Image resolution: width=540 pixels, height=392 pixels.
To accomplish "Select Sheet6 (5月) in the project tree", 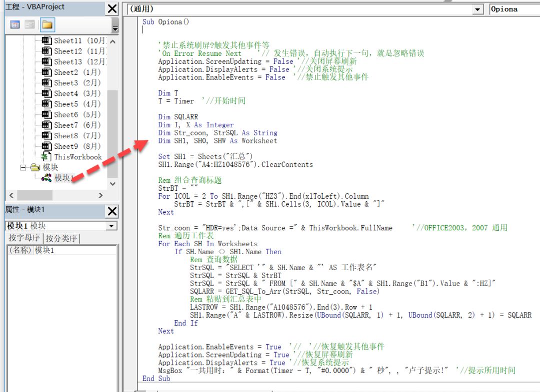I will pos(77,114).
